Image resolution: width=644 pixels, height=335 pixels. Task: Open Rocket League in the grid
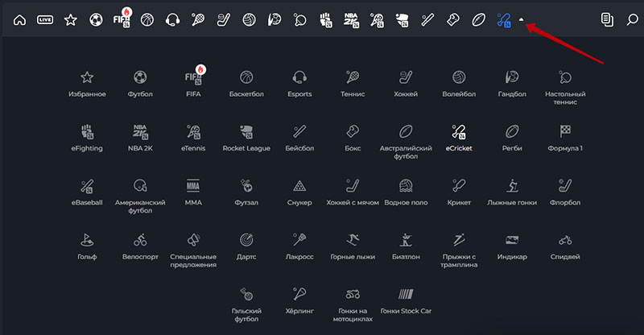tap(246, 138)
